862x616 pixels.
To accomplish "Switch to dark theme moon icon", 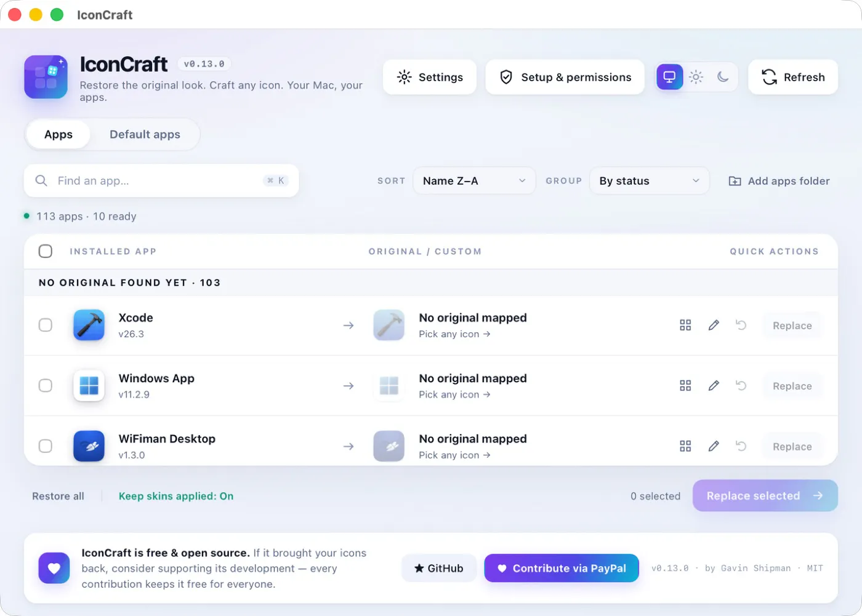I will (x=723, y=77).
